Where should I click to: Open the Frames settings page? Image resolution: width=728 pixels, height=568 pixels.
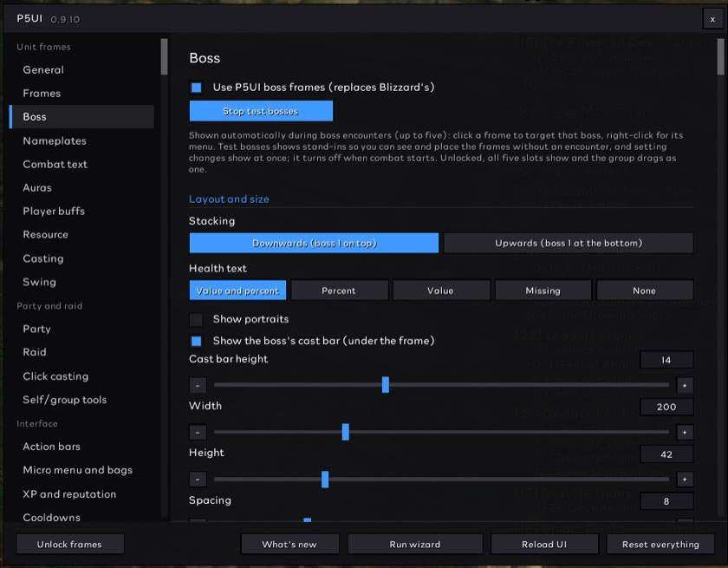point(81,94)
